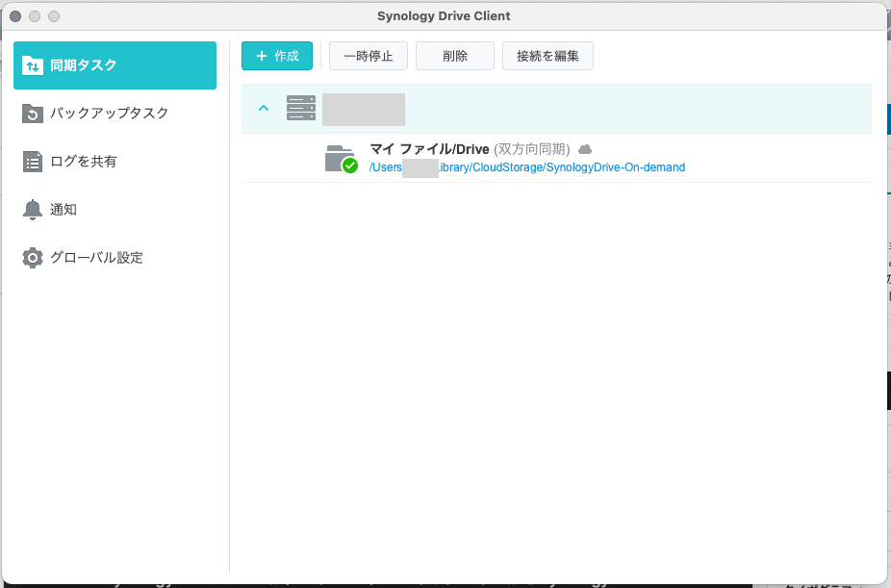Screen dimensions: 891x588
Task: Switch to バックアップタスク section
Action: [x=109, y=114]
